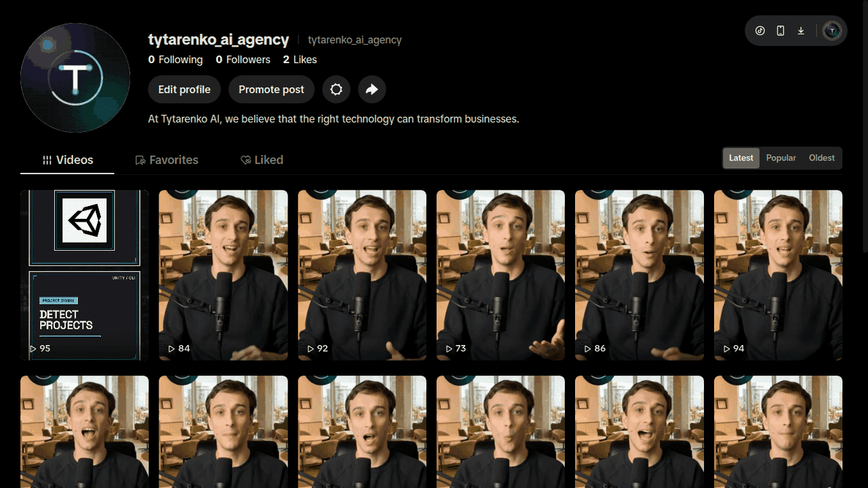Open the small profile avatar menu
The image size is (868, 488).
click(x=832, y=30)
